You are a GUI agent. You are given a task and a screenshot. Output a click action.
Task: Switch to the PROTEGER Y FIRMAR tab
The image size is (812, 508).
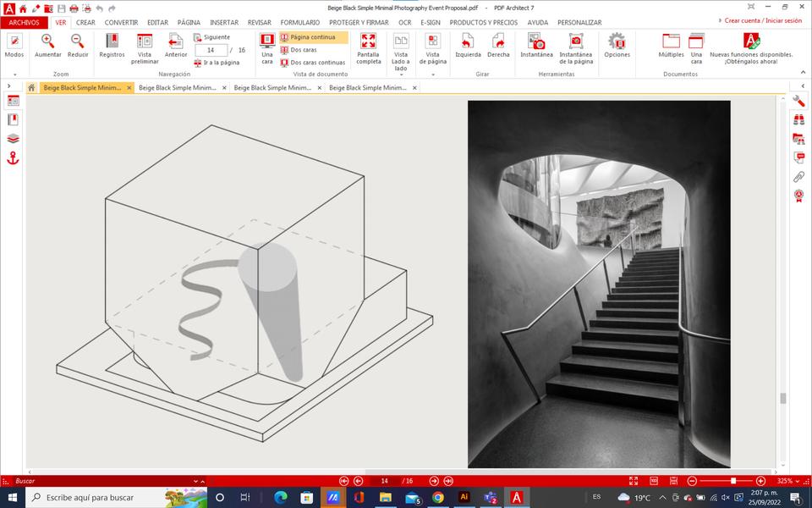click(359, 22)
